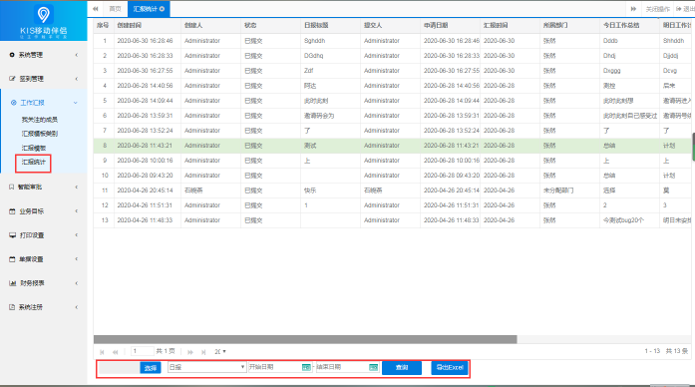Open the 开始日期 calendar picker icon
Viewport: 695px width, 387px height.
(306, 367)
